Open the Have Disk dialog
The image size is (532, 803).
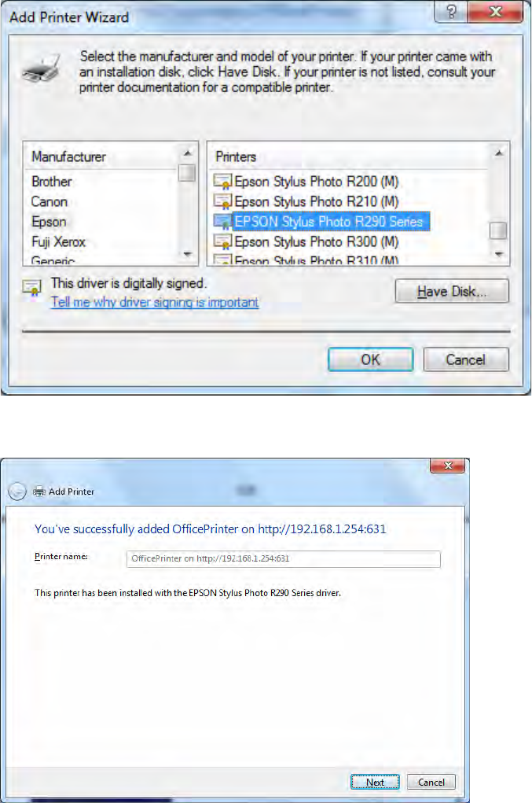[452, 292]
